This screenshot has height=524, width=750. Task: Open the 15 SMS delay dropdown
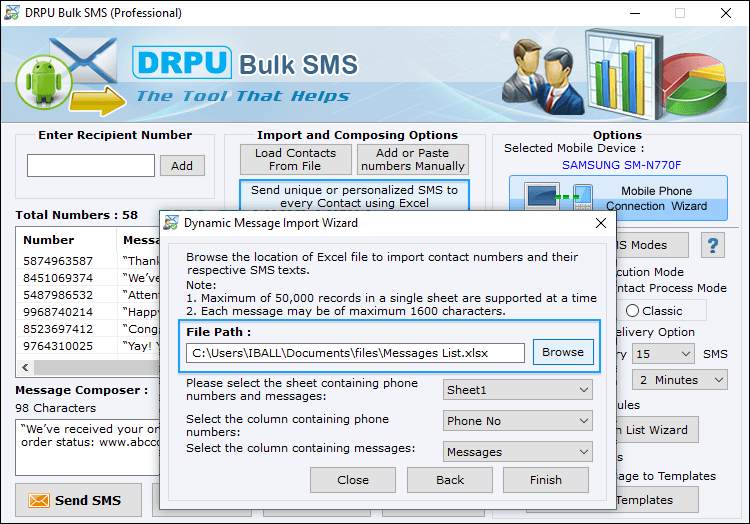point(663,354)
